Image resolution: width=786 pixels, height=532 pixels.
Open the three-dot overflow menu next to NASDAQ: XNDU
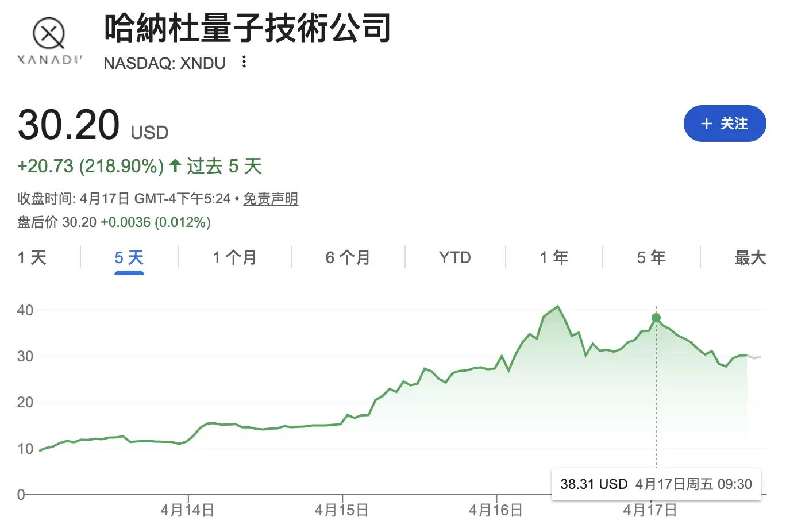click(x=244, y=63)
